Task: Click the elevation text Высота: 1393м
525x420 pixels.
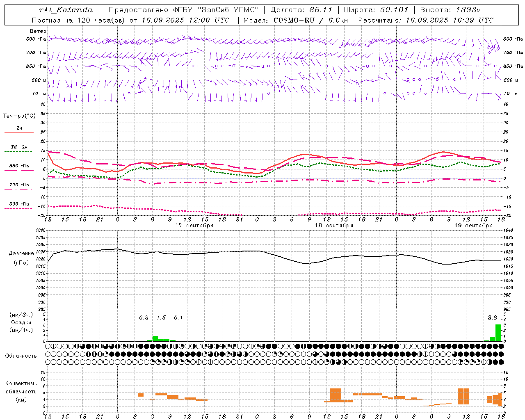Action: pyautogui.click(x=450, y=10)
